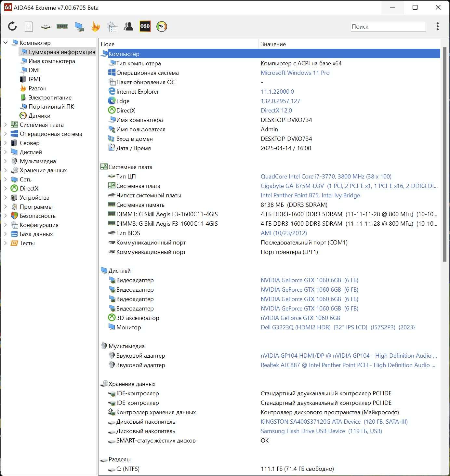Open Samsung Flash Drive USB link
450x476 pixels.
tap(321, 431)
